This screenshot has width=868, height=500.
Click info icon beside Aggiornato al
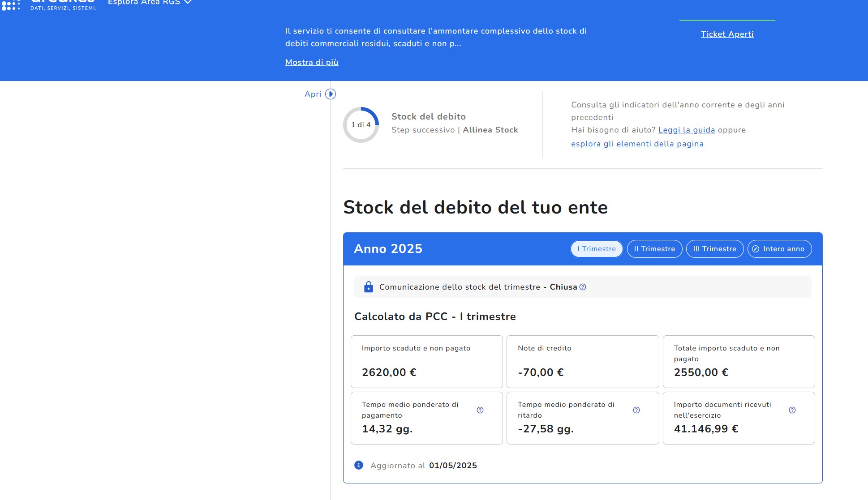tap(359, 465)
